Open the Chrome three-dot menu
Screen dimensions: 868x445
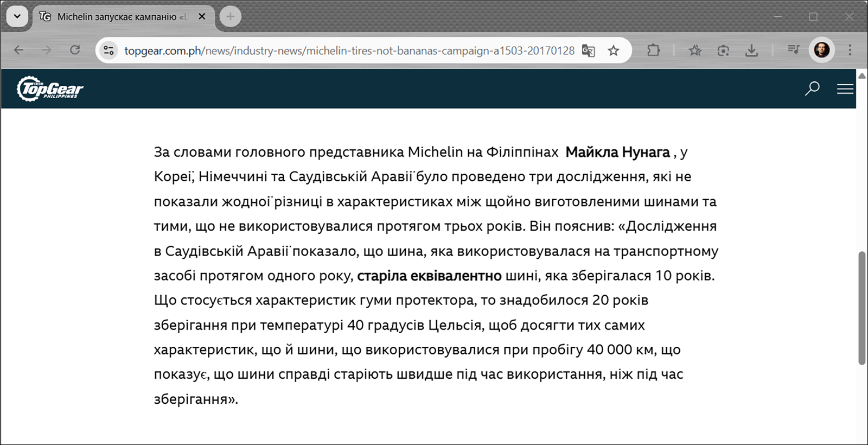(x=850, y=50)
